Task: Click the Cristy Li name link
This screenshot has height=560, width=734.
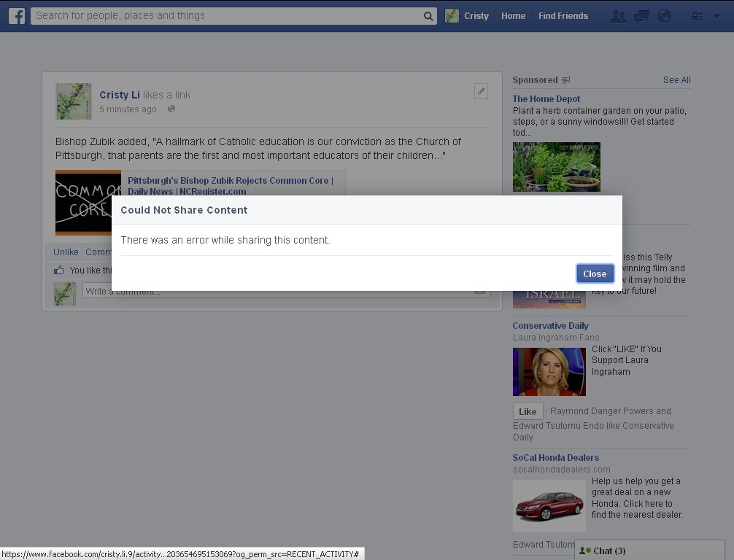Action: coord(120,95)
